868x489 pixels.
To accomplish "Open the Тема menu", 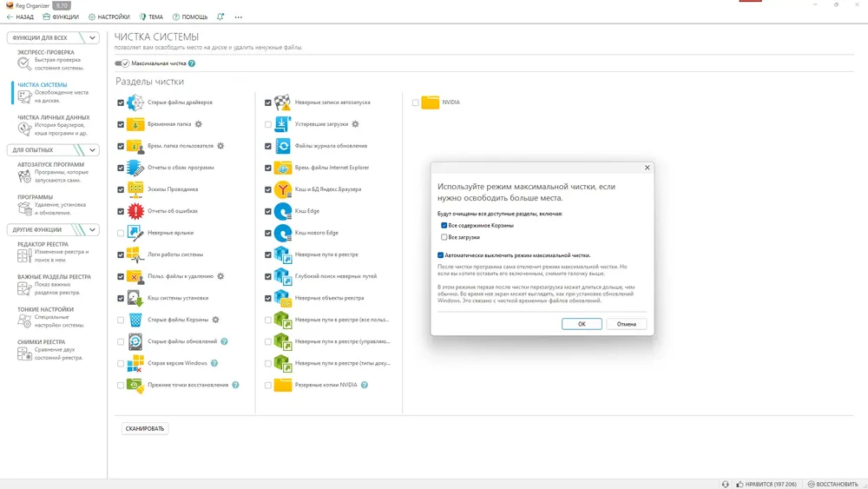I will pyautogui.click(x=151, y=17).
